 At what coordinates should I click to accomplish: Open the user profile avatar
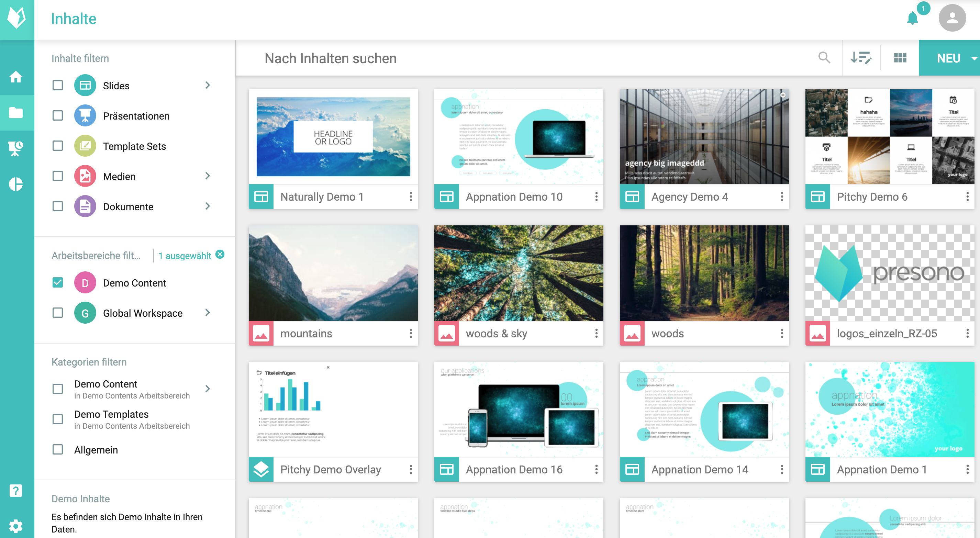(x=952, y=18)
